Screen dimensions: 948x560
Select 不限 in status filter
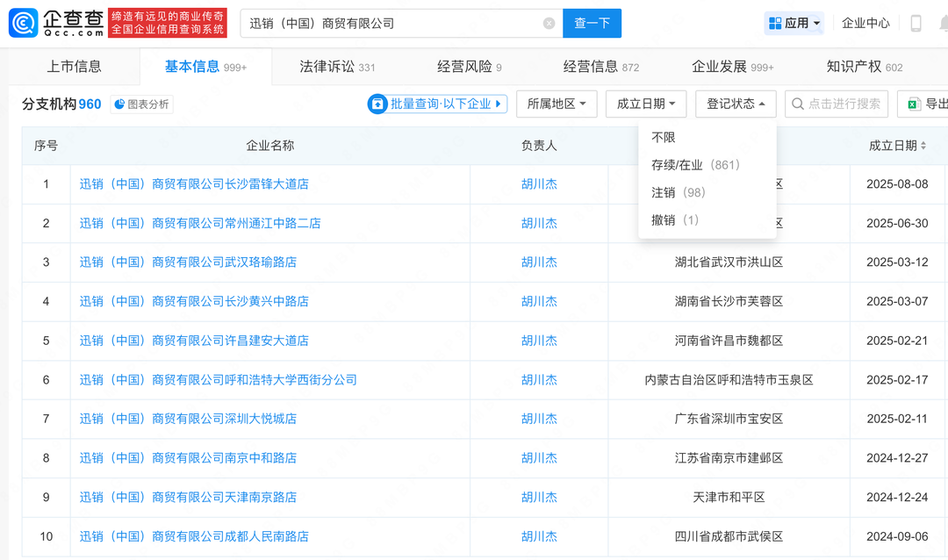(x=664, y=138)
